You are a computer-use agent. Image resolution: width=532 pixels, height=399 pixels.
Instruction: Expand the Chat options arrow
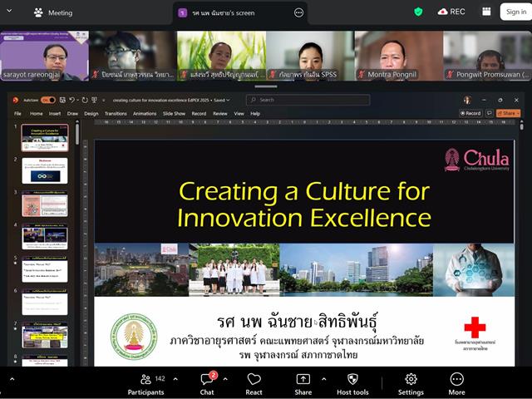click(225, 379)
